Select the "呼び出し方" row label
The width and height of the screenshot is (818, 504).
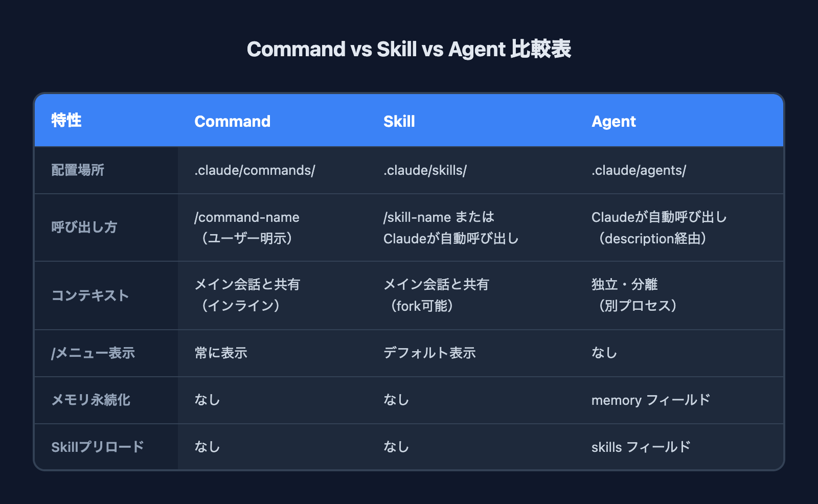[84, 227]
